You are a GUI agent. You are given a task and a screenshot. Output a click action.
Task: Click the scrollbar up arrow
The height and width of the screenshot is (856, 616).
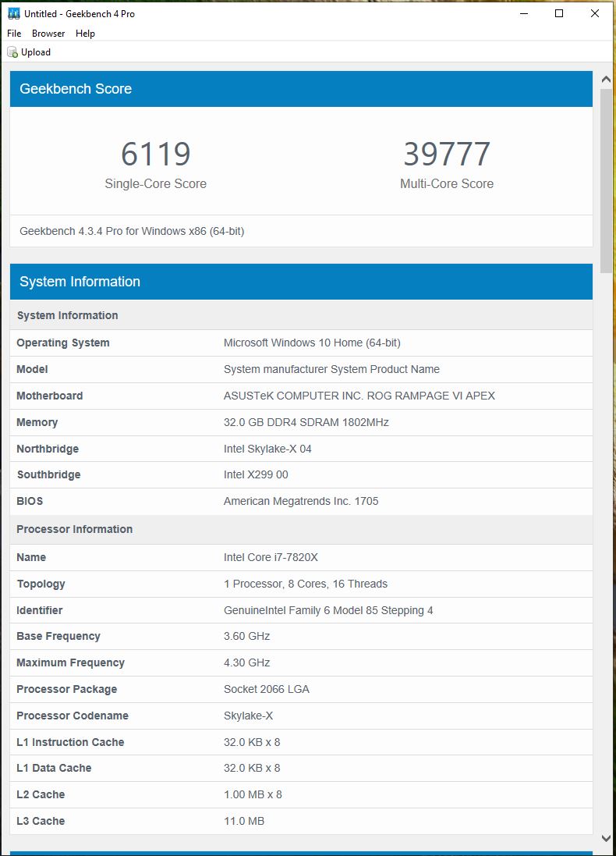tap(606, 79)
